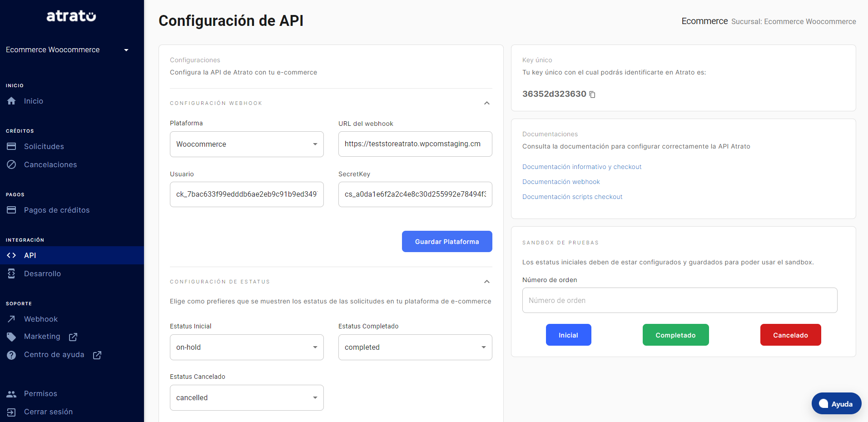Open the Plataforma Woocommerce dropdown
The height and width of the screenshot is (422, 868).
click(247, 144)
